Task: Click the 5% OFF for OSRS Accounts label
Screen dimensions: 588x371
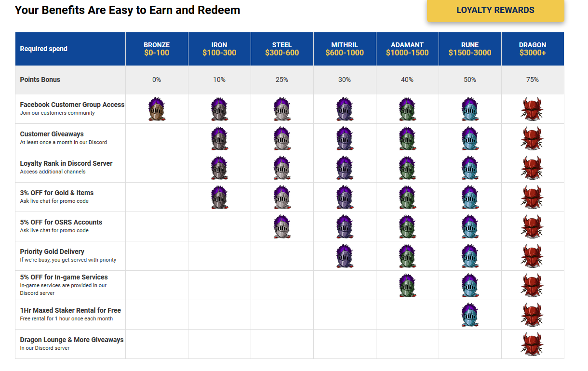Action: click(61, 222)
